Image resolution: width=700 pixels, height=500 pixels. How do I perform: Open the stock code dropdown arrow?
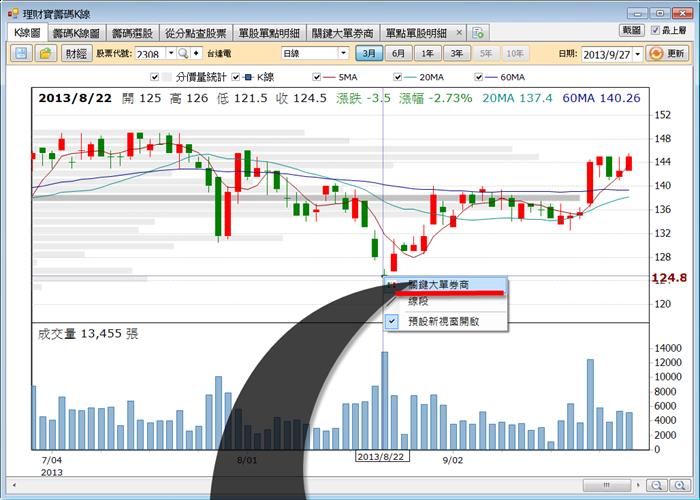pyautogui.click(x=171, y=54)
